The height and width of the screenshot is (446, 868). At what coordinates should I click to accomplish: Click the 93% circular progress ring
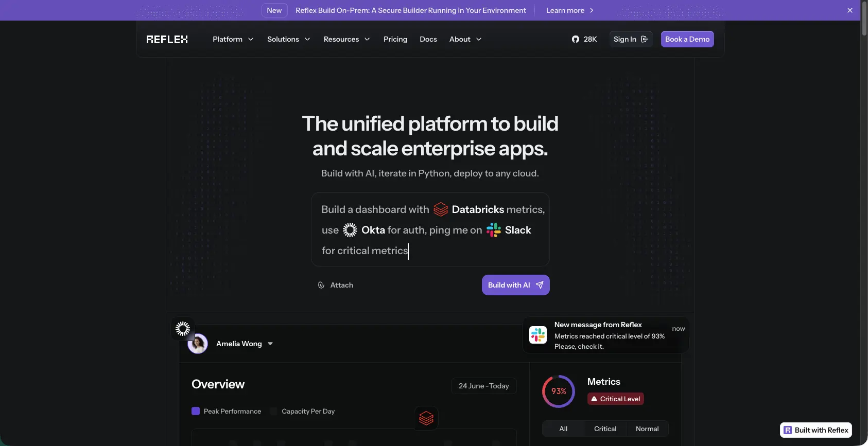point(559,391)
